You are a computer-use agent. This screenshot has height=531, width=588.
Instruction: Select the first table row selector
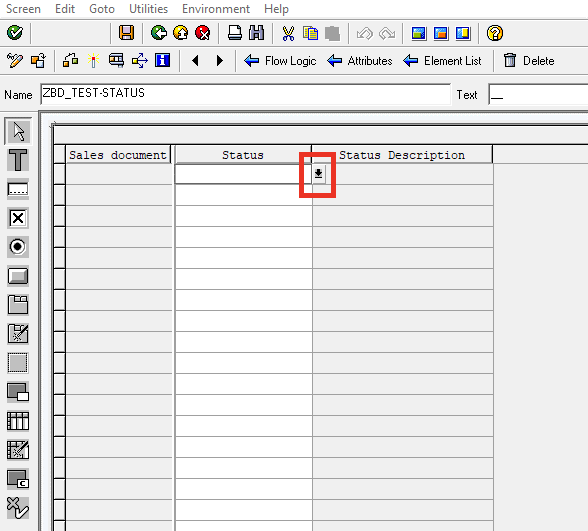click(x=59, y=174)
